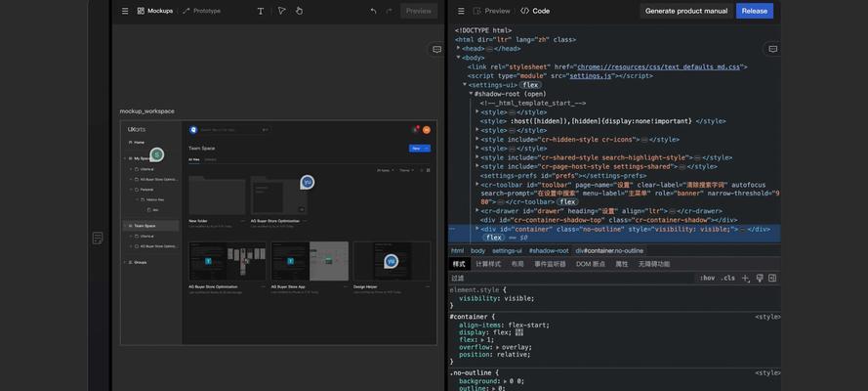The height and width of the screenshot is (391, 868).
Task: Select the 样式 tab
Action: [x=459, y=264]
